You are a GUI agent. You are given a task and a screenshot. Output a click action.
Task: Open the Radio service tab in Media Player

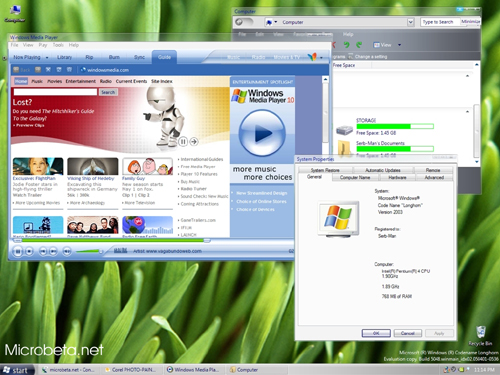tap(258, 57)
